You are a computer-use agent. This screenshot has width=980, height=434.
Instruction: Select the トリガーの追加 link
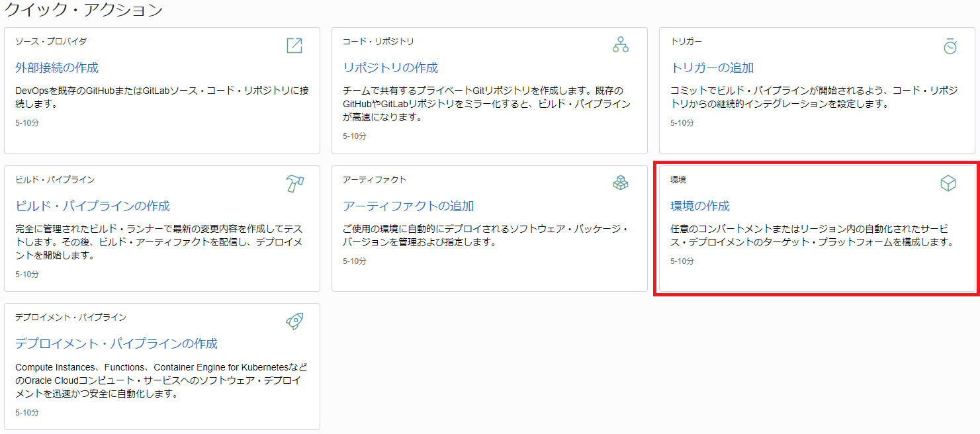click(712, 68)
